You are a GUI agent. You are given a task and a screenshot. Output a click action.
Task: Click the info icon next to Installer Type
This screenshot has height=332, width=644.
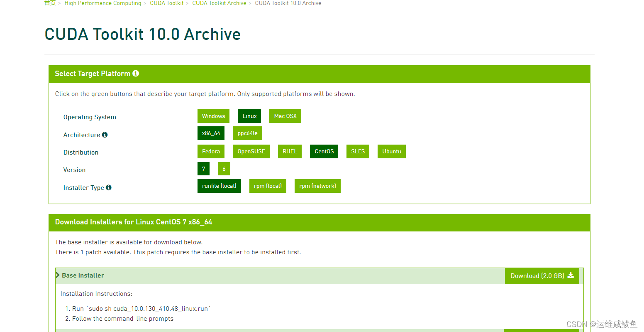[109, 187]
